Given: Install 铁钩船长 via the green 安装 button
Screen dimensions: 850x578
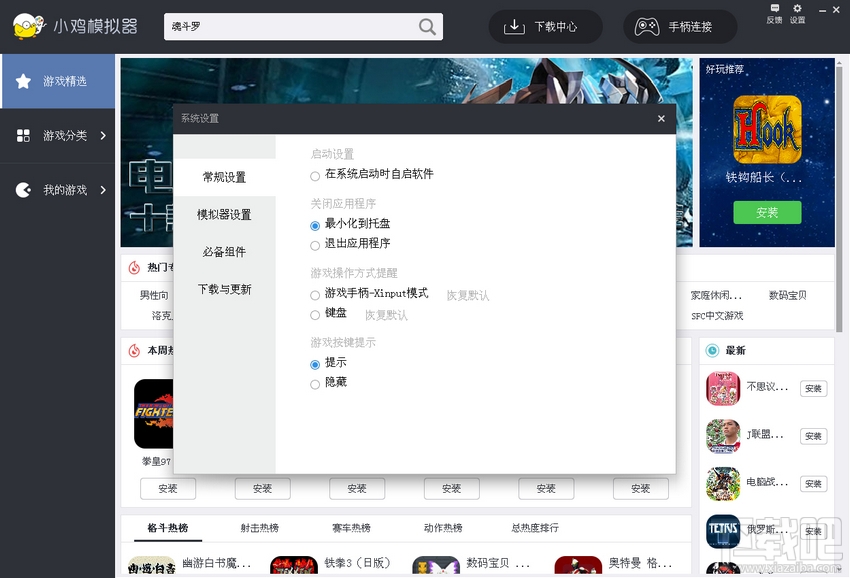Looking at the screenshot, I should [766, 212].
